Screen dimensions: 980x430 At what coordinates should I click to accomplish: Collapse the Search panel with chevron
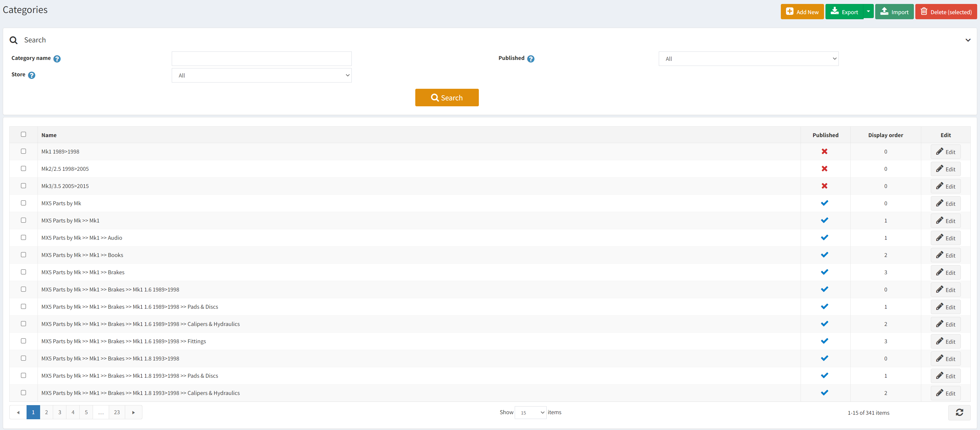pyautogui.click(x=968, y=40)
